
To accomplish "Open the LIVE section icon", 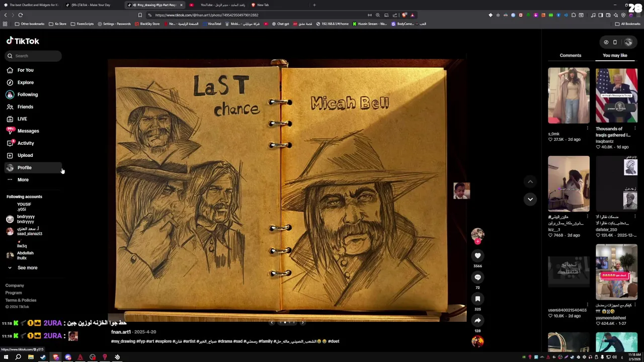I will click(10, 119).
